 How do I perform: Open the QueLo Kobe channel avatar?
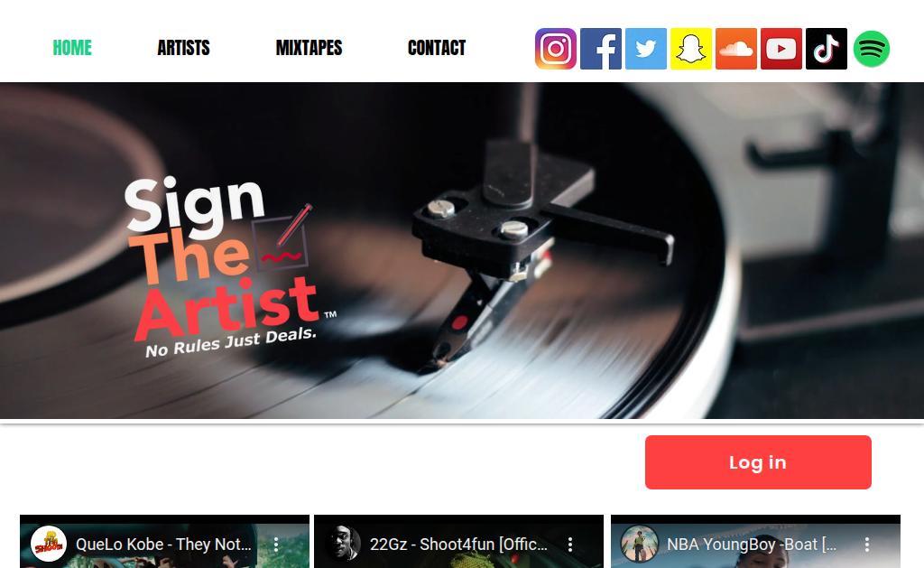click(x=49, y=544)
